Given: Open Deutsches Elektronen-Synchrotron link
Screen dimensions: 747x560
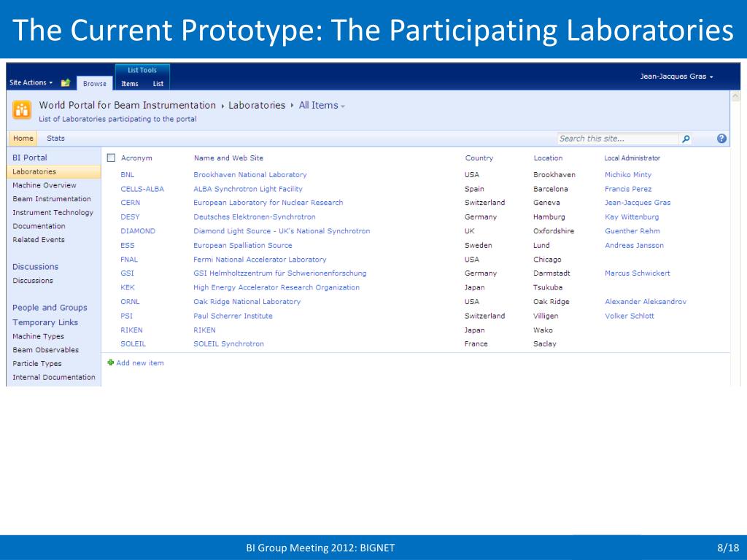Looking at the screenshot, I should (255, 217).
